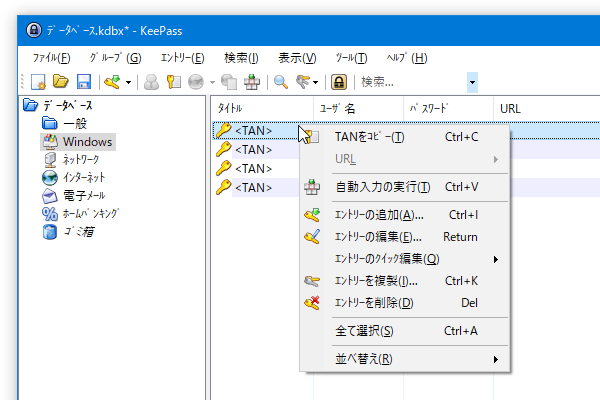The width and height of the screenshot is (600, 400).
Task: Open the quick search dropdown arrow
Action: pos(473,82)
